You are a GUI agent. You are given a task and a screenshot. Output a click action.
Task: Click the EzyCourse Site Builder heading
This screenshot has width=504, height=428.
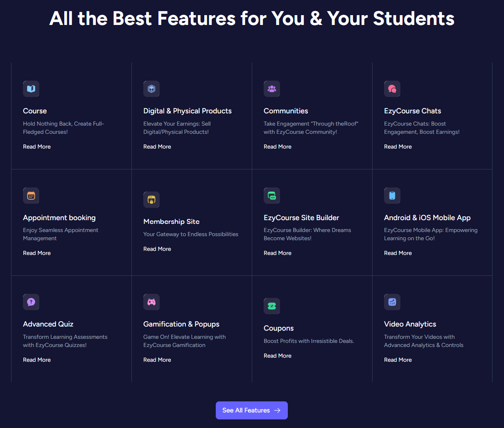click(x=301, y=218)
